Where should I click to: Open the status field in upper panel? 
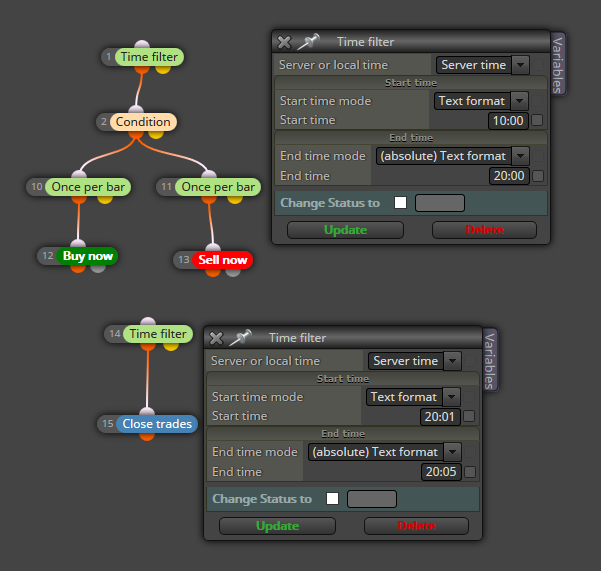(440, 203)
